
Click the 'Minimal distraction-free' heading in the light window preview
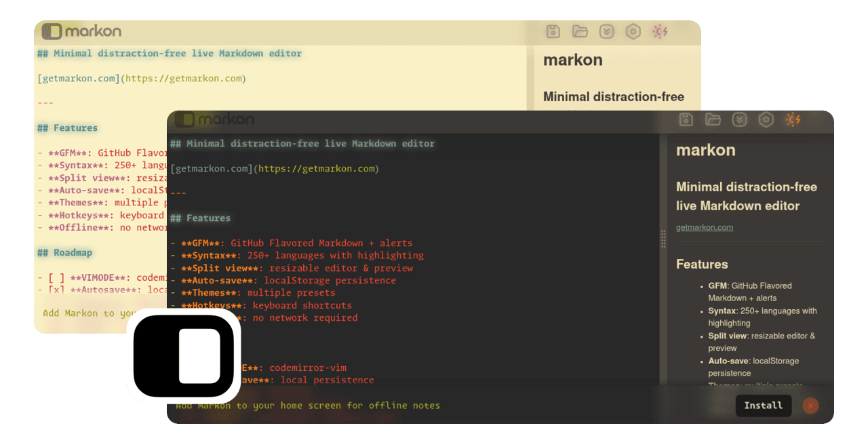coord(614,97)
